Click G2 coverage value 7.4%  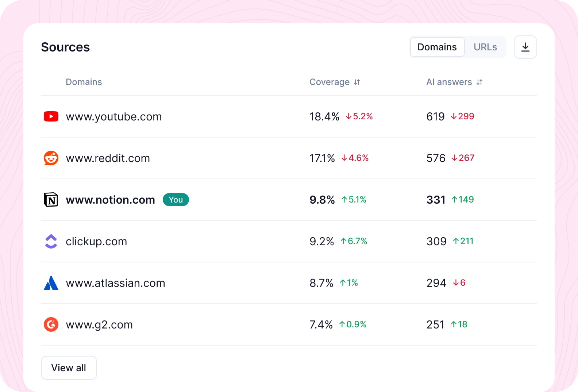(x=321, y=324)
